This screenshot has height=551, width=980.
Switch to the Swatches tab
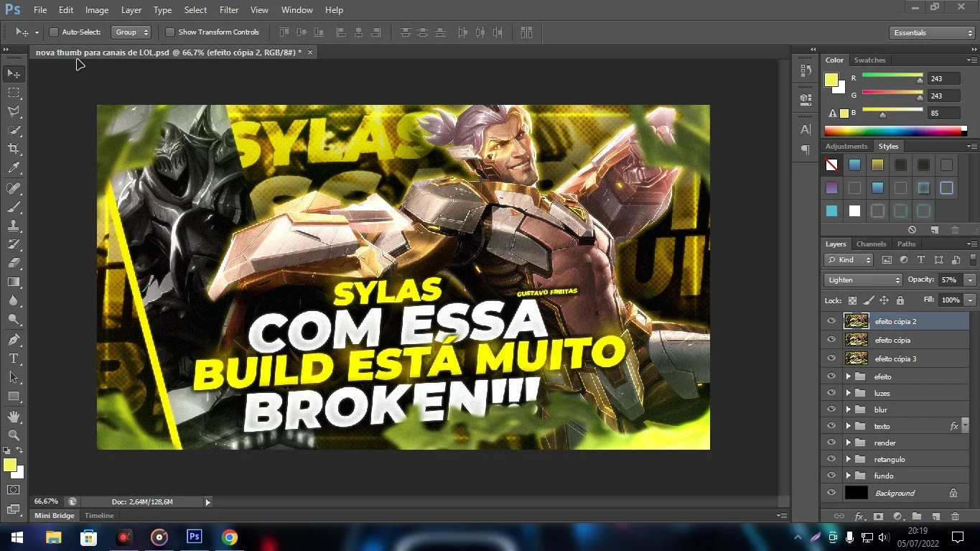coord(869,60)
